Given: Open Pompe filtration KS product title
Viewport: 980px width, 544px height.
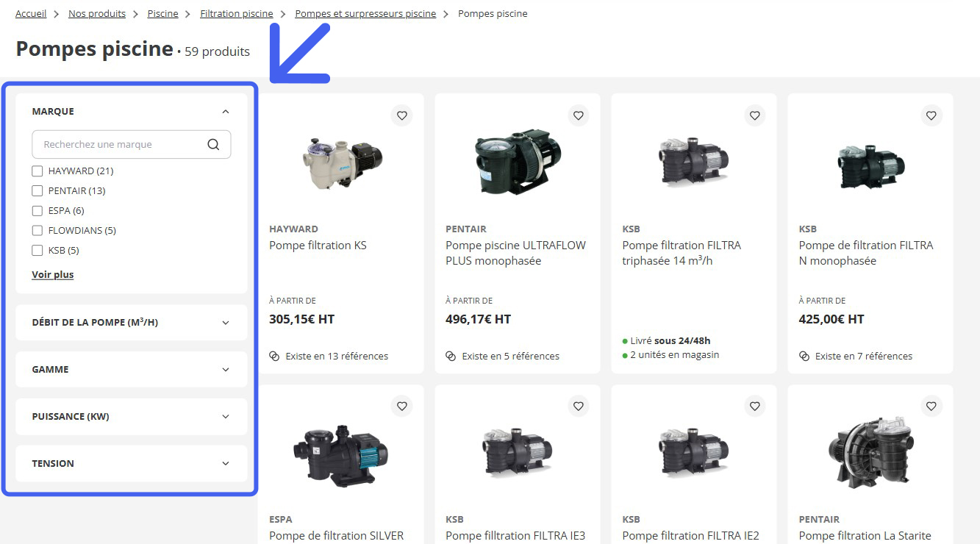Looking at the screenshot, I should (x=318, y=246).
